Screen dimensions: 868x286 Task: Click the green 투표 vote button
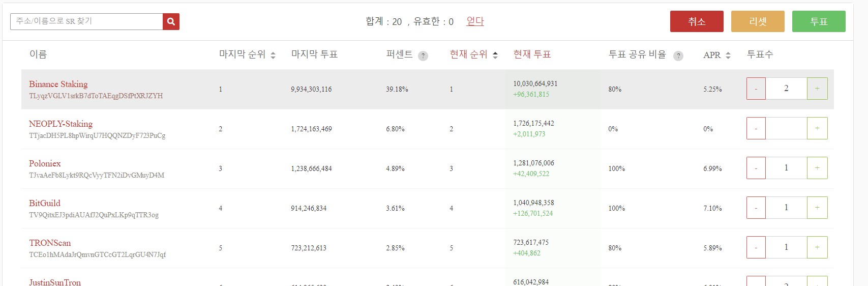click(819, 21)
